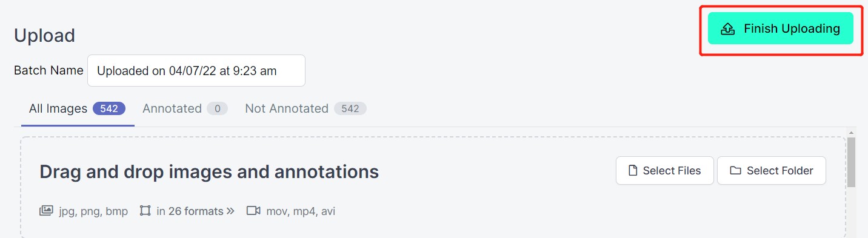Switch to the All Images tab
The height and width of the screenshot is (238, 868).
78,109
